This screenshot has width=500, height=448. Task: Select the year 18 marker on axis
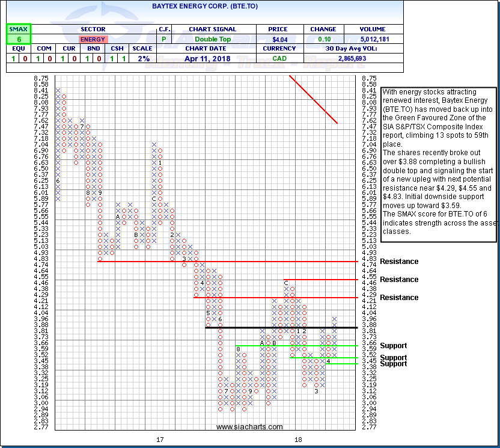(298, 440)
